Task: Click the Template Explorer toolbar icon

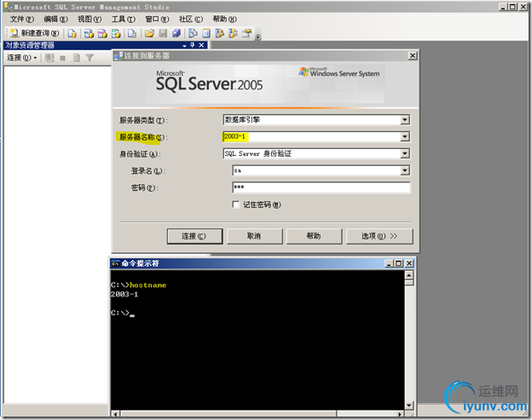Action: coord(234,33)
